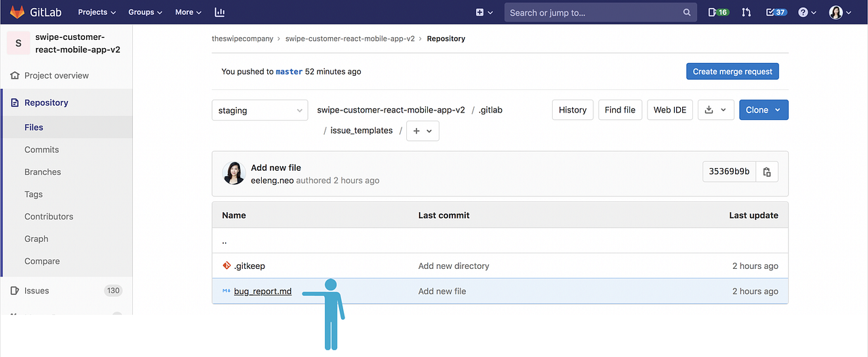Click the search magnifier icon

687,12
